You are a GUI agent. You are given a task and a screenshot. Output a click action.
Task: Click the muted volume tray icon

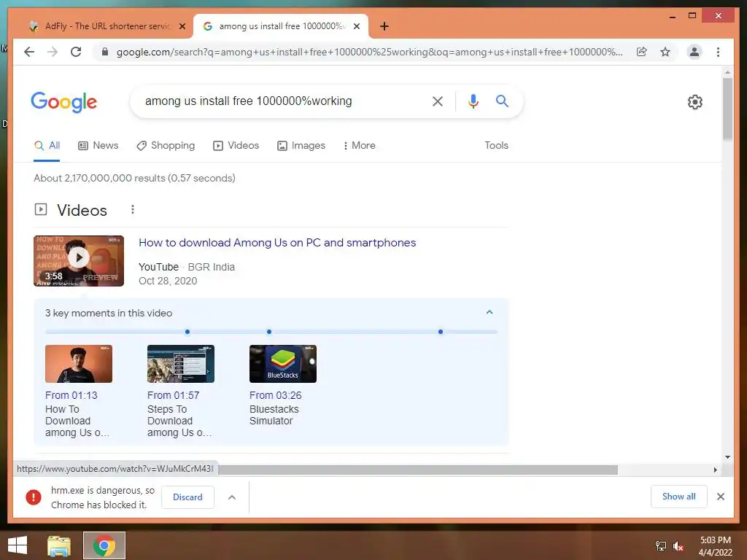678,546
